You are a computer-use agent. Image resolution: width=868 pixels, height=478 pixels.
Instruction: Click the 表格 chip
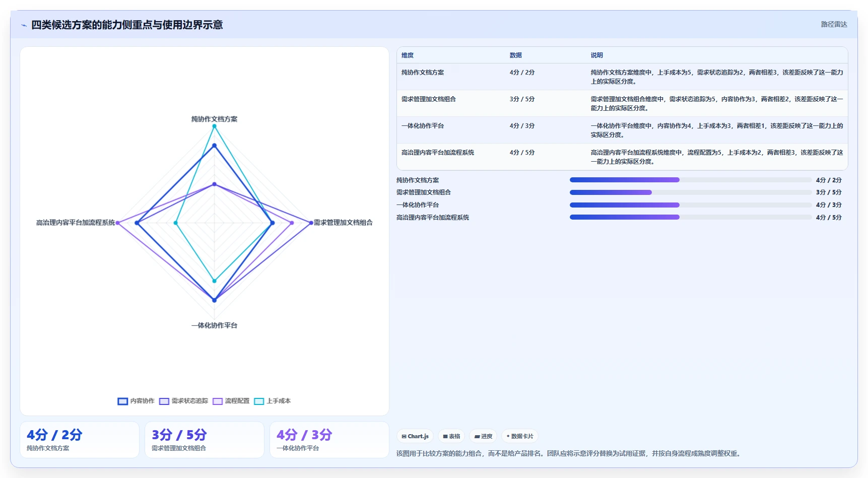[x=451, y=436]
